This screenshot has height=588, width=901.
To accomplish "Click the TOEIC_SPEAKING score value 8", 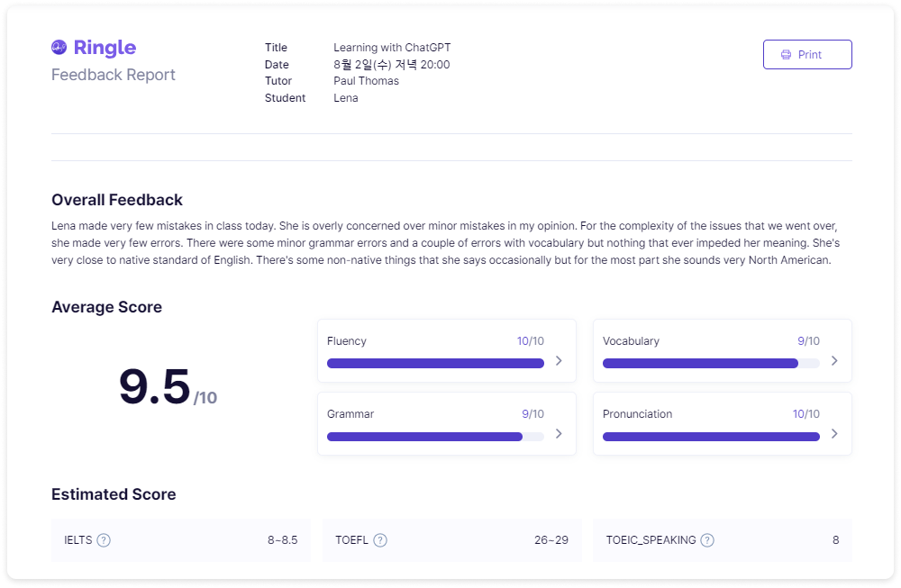I will pyautogui.click(x=835, y=540).
